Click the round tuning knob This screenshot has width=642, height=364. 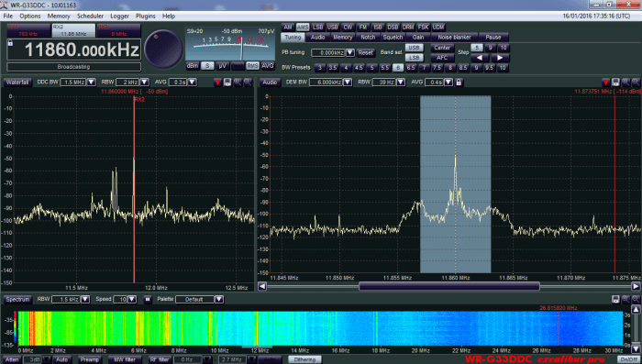point(163,49)
